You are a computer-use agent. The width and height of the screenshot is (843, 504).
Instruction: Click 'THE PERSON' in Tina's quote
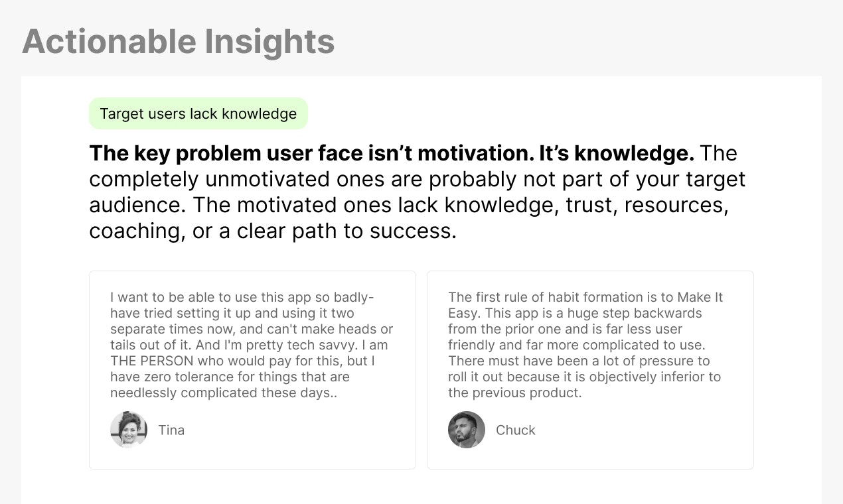tap(151, 361)
